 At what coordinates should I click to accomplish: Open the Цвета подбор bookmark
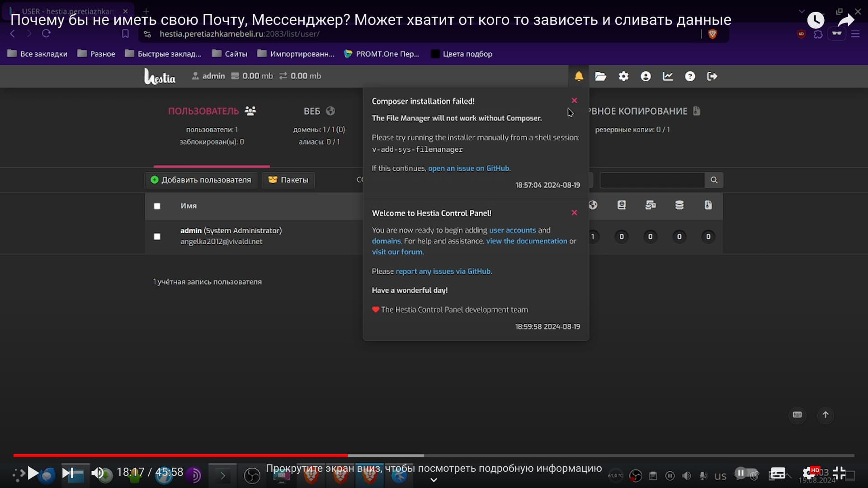pos(462,54)
